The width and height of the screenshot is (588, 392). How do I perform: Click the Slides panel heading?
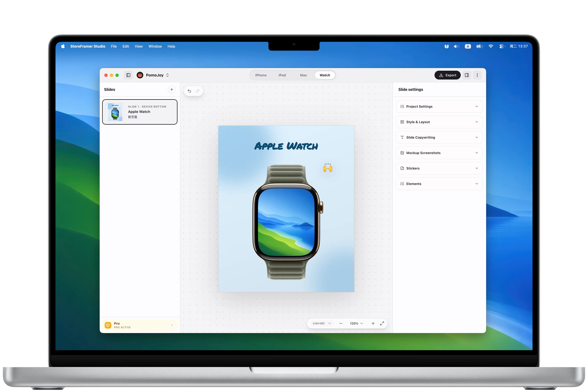point(109,89)
